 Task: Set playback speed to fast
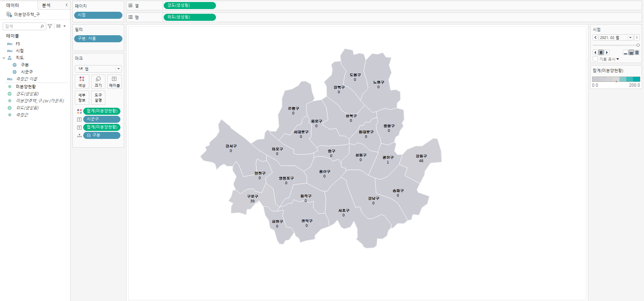637,53
